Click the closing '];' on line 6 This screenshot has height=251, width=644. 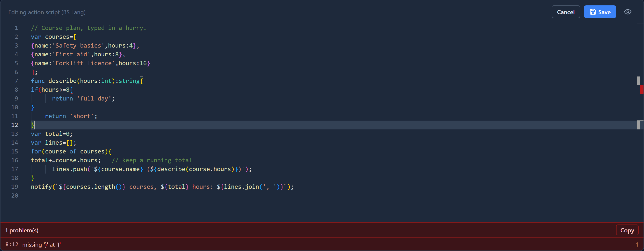(x=34, y=72)
